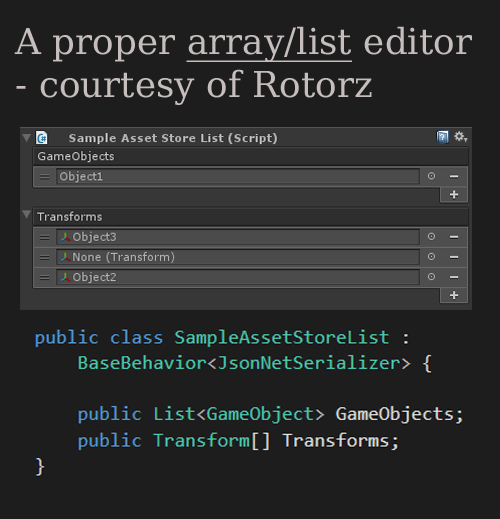
Task: Add a new item to the Transforms list
Action: click(x=454, y=295)
